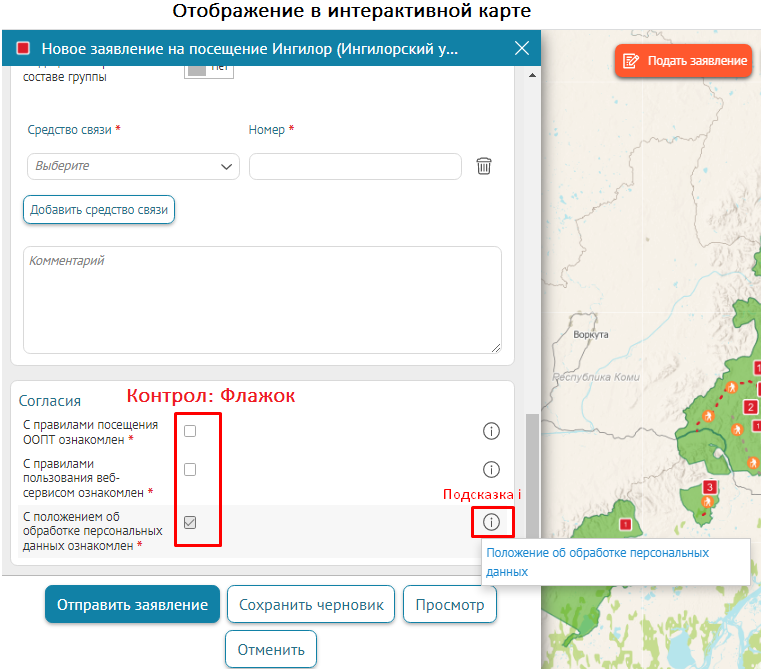Click the trash icon beside the number field
Viewport: 761px width, 669px height.
coord(484,166)
